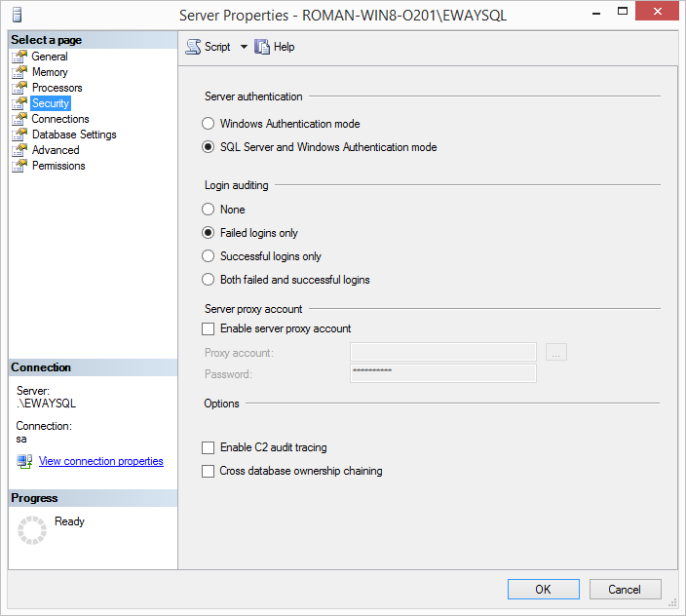Minimize the Server Properties window
The image size is (686, 616).
point(596,14)
